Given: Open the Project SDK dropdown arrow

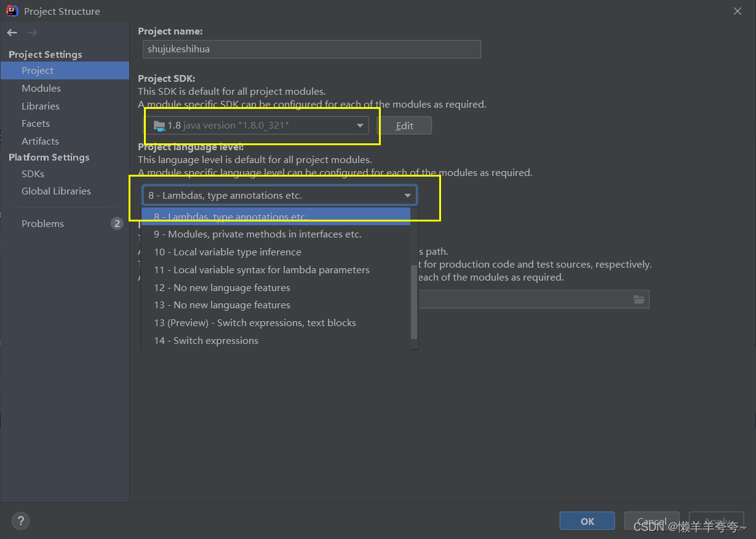Looking at the screenshot, I should (360, 125).
